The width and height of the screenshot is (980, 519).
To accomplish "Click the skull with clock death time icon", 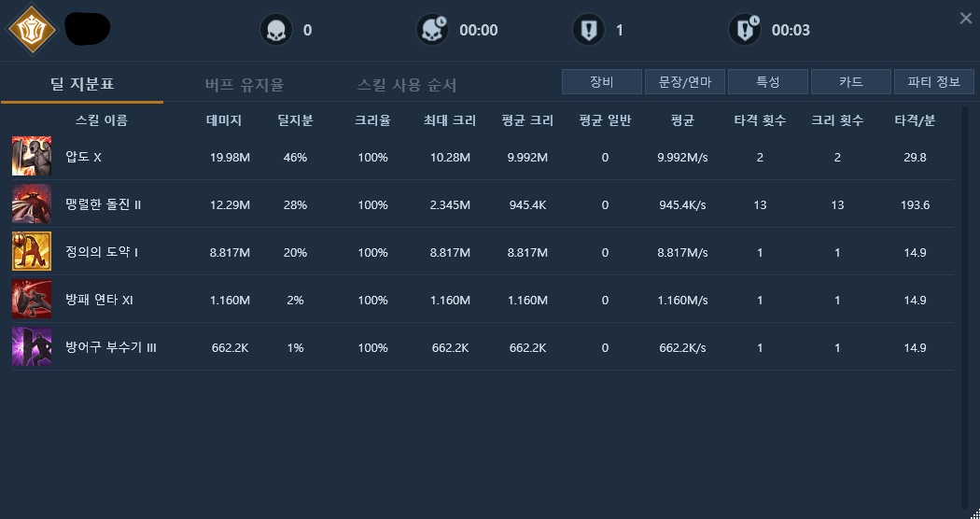I will coord(432,30).
